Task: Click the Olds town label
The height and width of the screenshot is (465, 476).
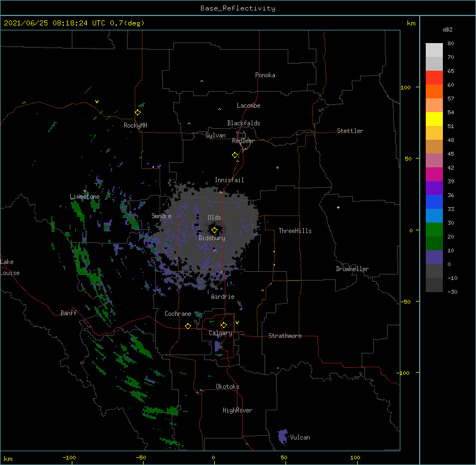Action: [214, 218]
